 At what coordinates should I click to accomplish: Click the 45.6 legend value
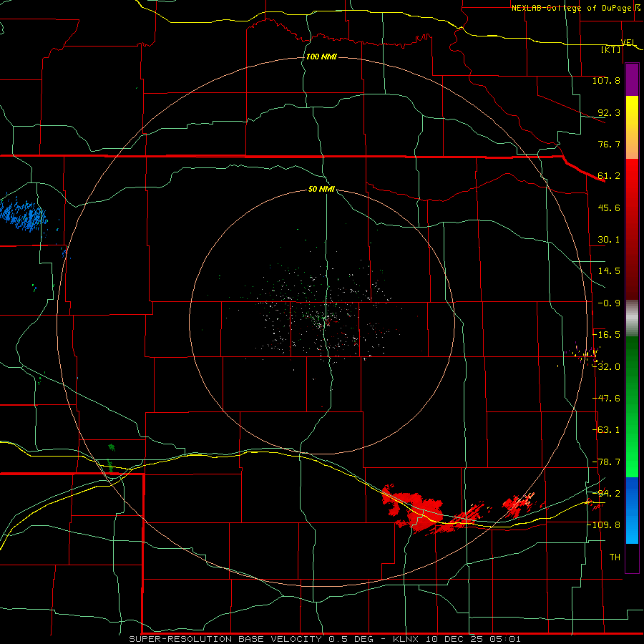point(609,208)
